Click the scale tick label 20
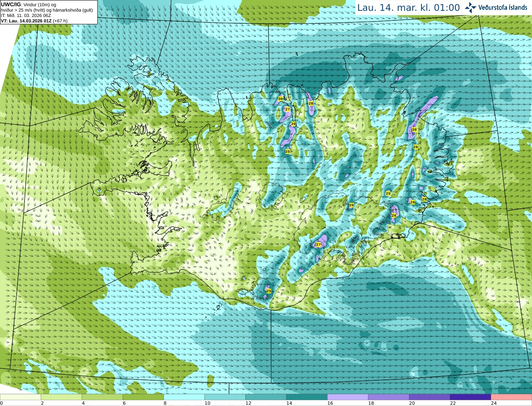This screenshot has height=406, width=532. [412, 403]
